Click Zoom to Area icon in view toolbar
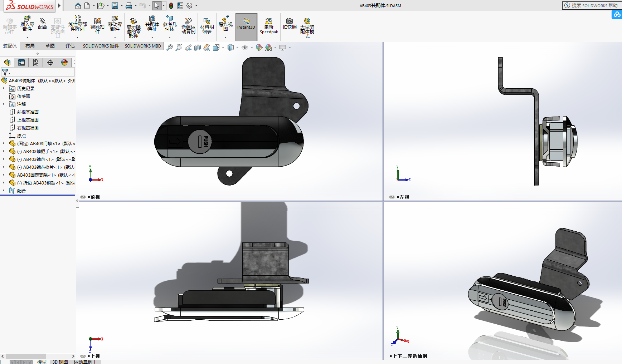Screen dimensions: 622x364 (179, 48)
